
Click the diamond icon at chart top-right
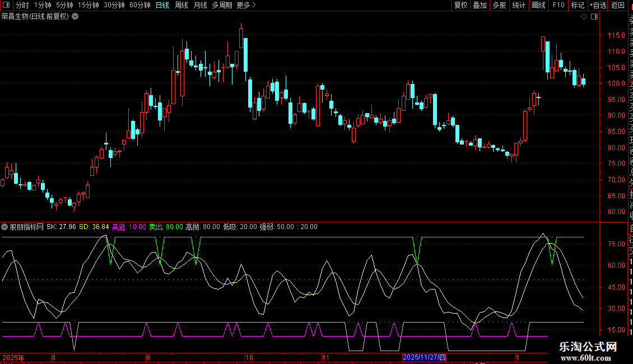[584, 17]
